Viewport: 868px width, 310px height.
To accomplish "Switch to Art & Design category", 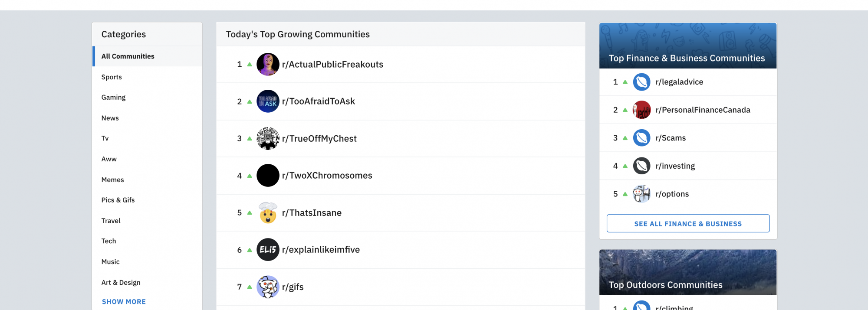I will pos(121,283).
